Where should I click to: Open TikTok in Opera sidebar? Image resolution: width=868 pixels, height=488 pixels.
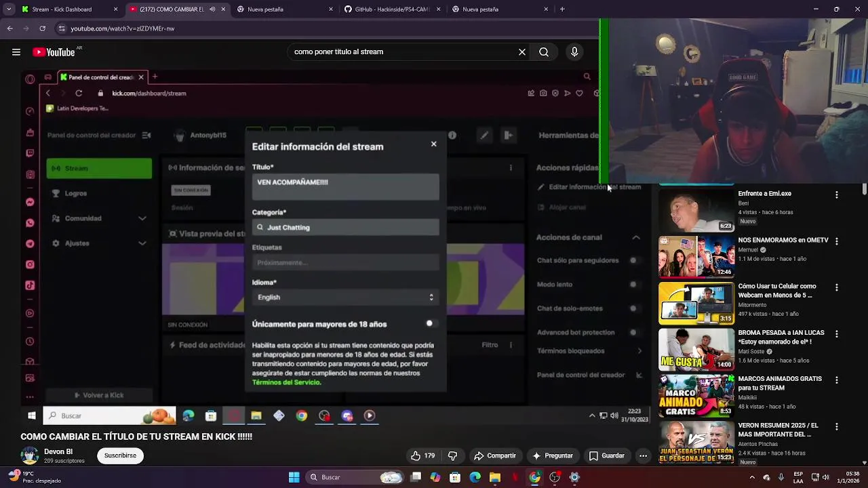pos(30,285)
